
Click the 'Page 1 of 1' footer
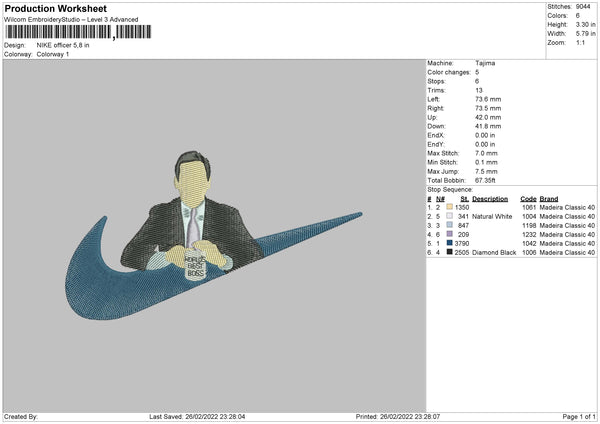tap(579, 417)
